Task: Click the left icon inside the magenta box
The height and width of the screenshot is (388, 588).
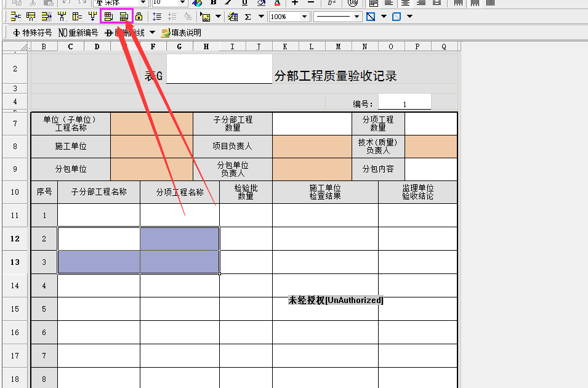Action: point(109,17)
